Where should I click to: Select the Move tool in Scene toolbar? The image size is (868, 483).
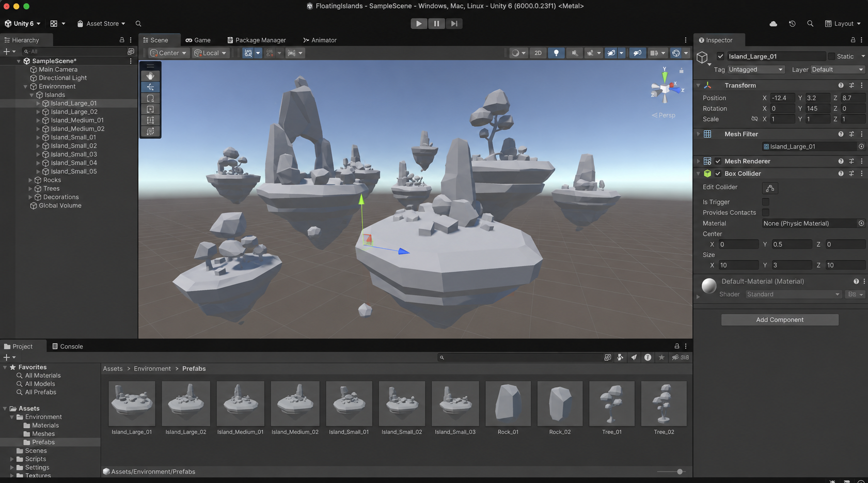pyautogui.click(x=150, y=87)
